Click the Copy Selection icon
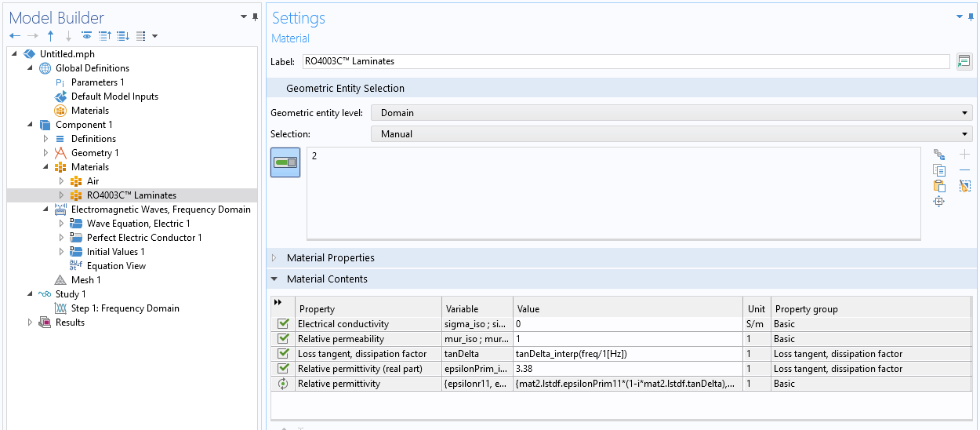This screenshot has width=980, height=430. [x=939, y=170]
